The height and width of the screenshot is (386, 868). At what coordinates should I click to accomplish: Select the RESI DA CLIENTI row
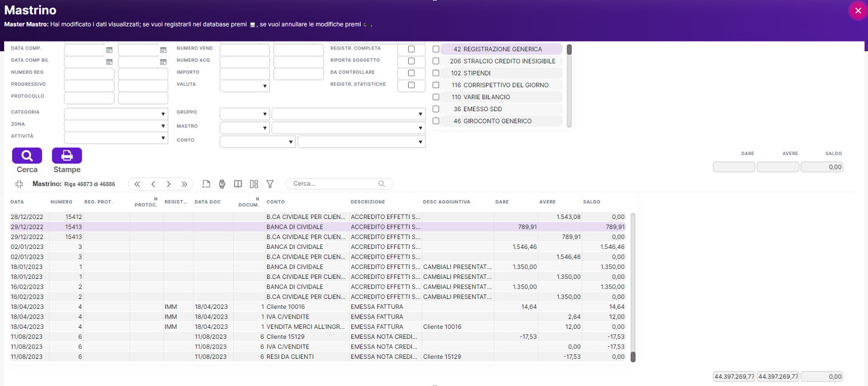(318, 357)
